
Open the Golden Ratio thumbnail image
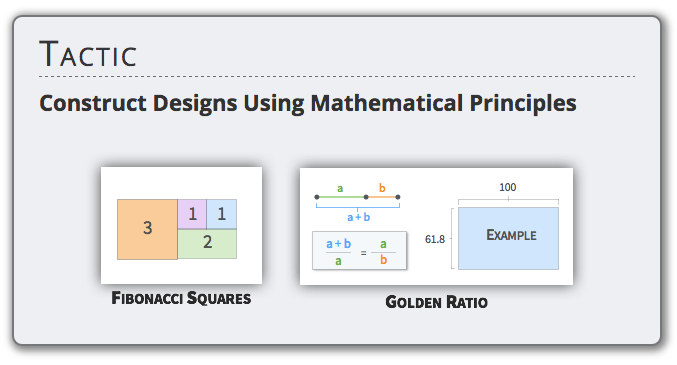[437, 226]
